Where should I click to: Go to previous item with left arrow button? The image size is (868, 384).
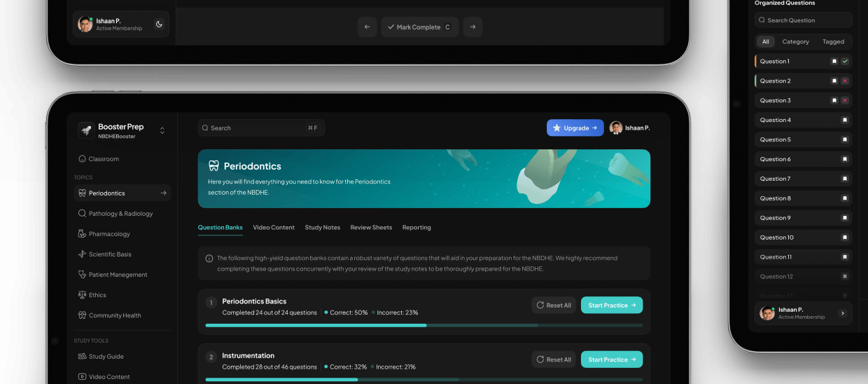pos(367,27)
